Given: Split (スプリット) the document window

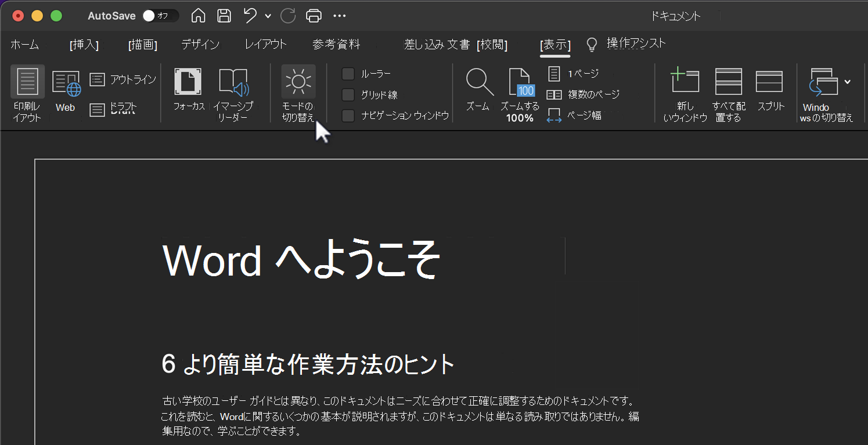Looking at the screenshot, I should (770, 82).
